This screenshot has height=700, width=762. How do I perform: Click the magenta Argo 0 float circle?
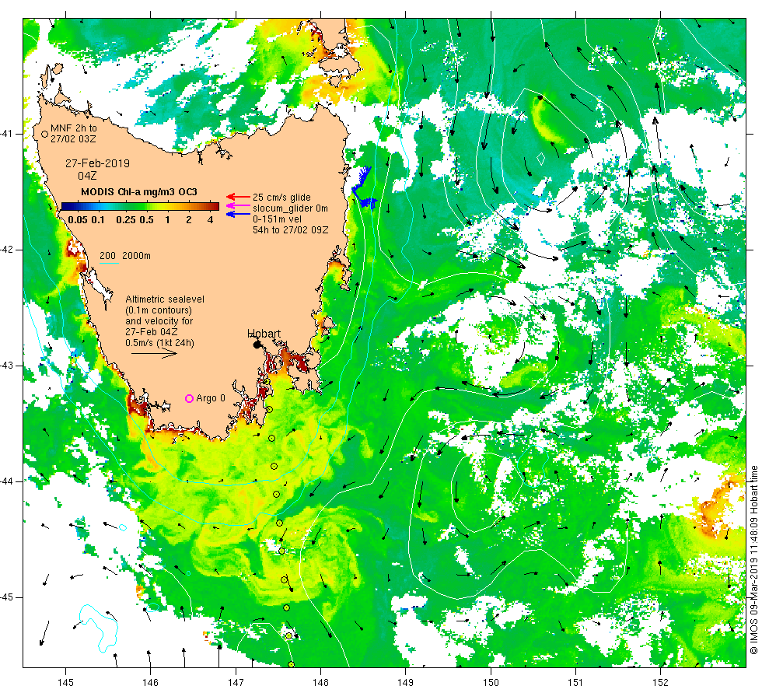point(190,398)
